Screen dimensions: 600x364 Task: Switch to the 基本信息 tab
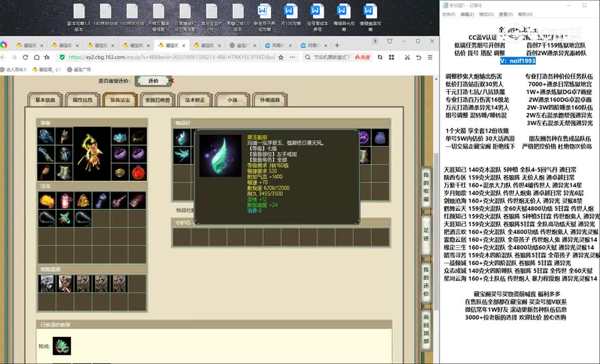pos(45,100)
